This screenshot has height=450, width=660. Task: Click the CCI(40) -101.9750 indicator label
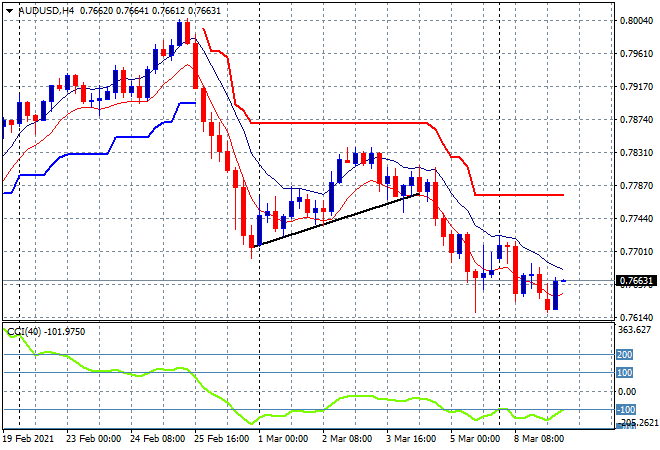[46, 332]
